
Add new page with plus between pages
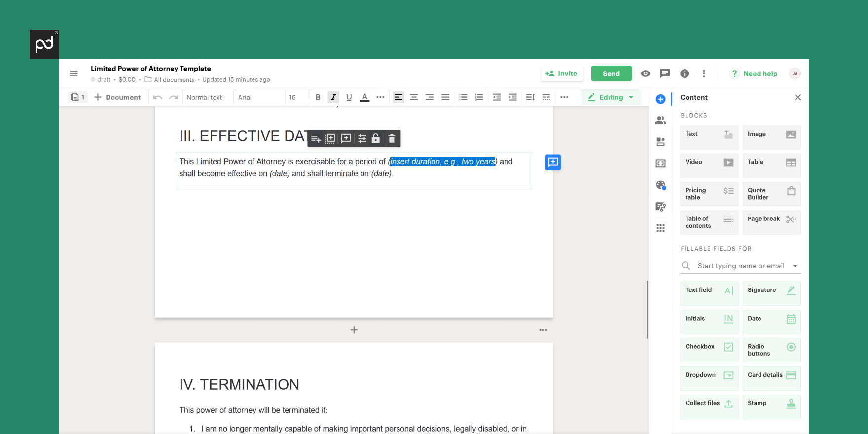pos(354,330)
